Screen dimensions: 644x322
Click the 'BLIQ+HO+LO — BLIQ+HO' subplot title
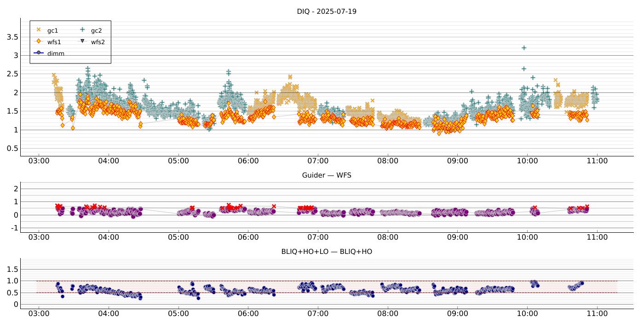327,252
